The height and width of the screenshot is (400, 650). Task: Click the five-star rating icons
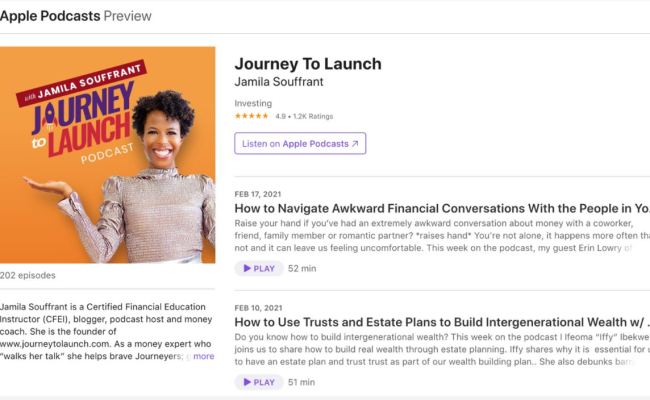pos(251,116)
